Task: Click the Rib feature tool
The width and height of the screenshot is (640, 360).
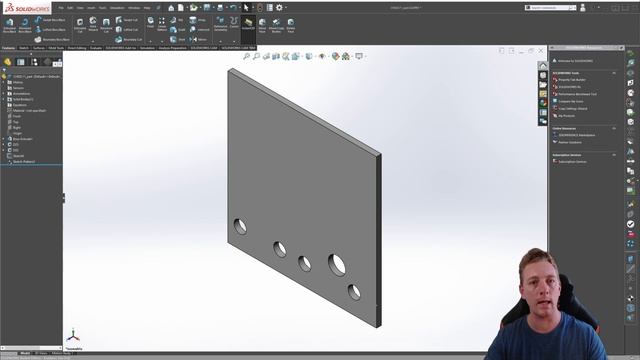Action: (177, 20)
